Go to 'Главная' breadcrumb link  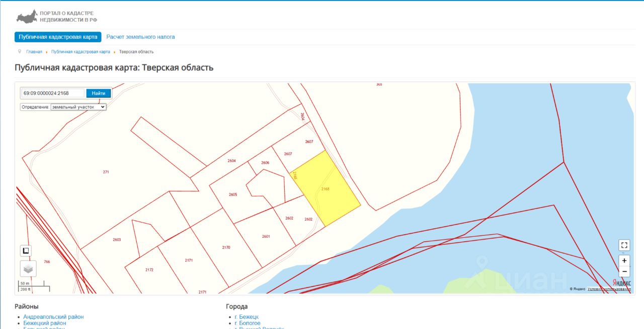(34, 52)
